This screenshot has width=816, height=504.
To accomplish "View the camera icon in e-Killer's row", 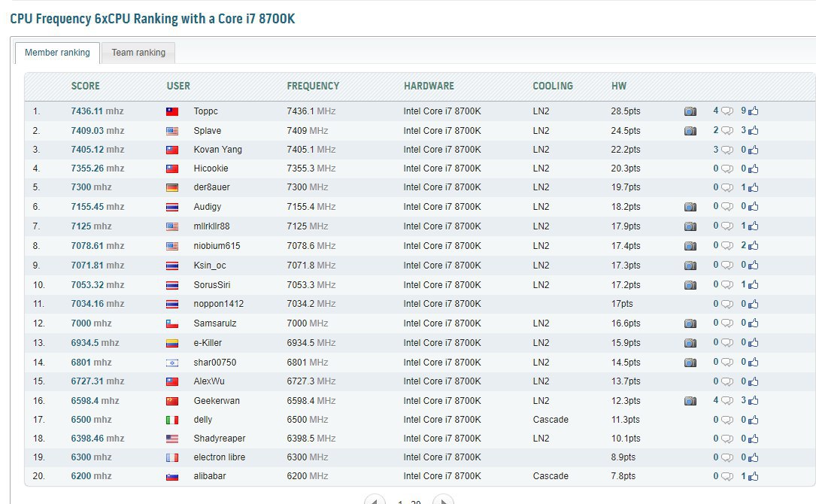I will point(690,342).
